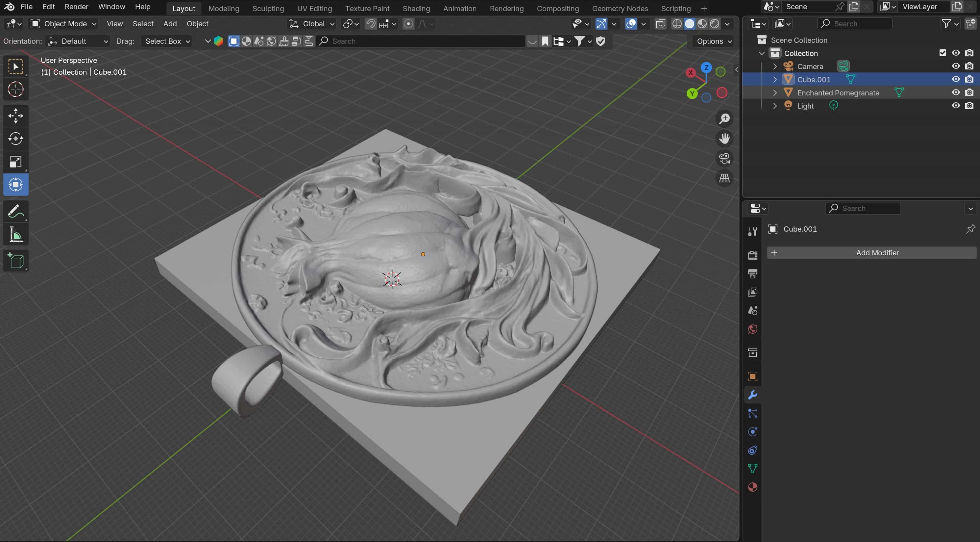Image resolution: width=980 pixels, height=542 pixels.
Task: Open the Render menu
Action: [76, 7]
